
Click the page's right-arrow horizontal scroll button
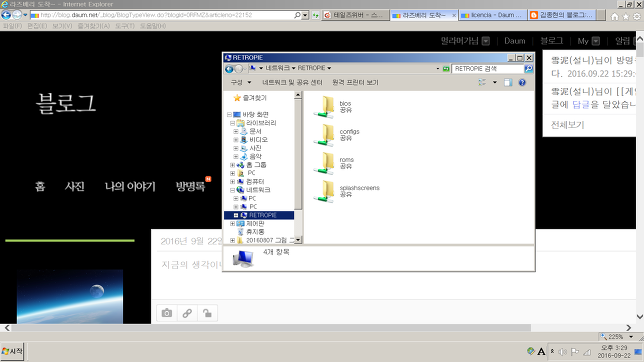pyautogui.click(x=629, y=328)
